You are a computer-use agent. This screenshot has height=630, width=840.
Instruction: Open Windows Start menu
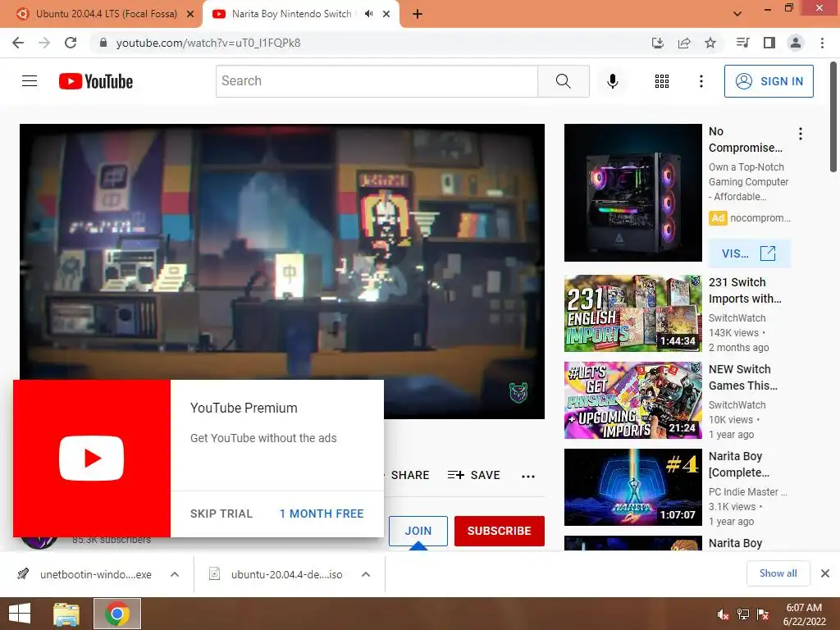[20, 614]
